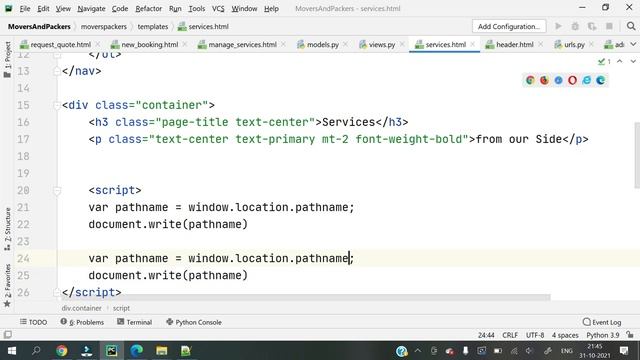The height and width of the screenshot is (360, 640).
Task: Select Python 3.9 interpreter widget
Action: click(x=602, y=335)
